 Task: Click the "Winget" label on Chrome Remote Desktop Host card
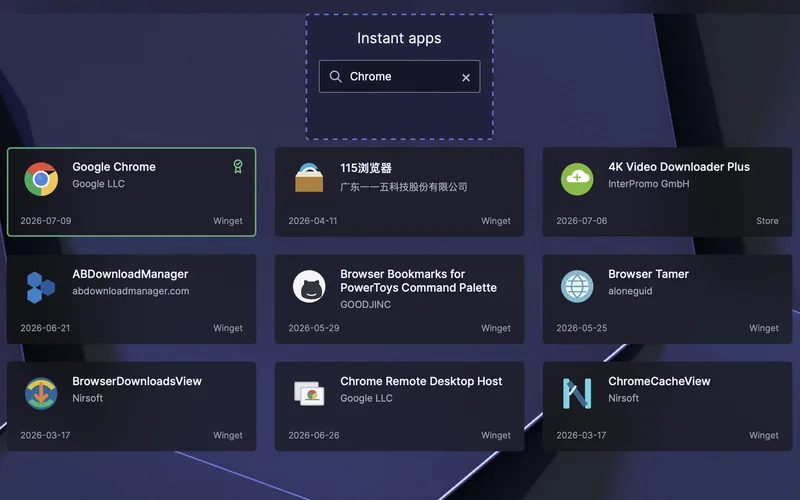pyautogui.click(x=495, y=435)
